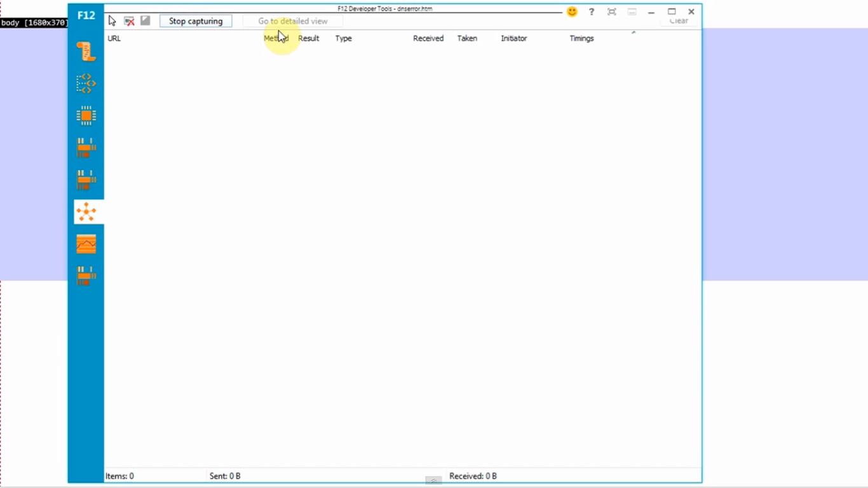Expand the bottom panel chevron handle
The image size is (868, 488).
pyautogui.click(x=433, y=480)
